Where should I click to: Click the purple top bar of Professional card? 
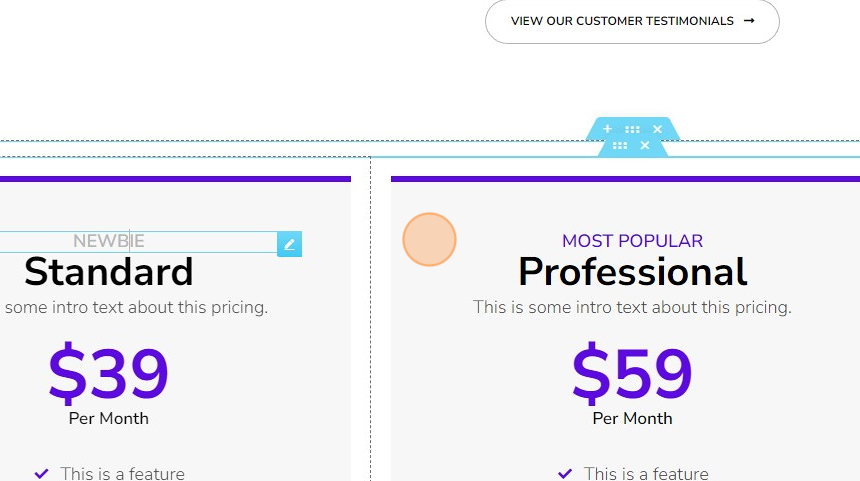[625, 179]
